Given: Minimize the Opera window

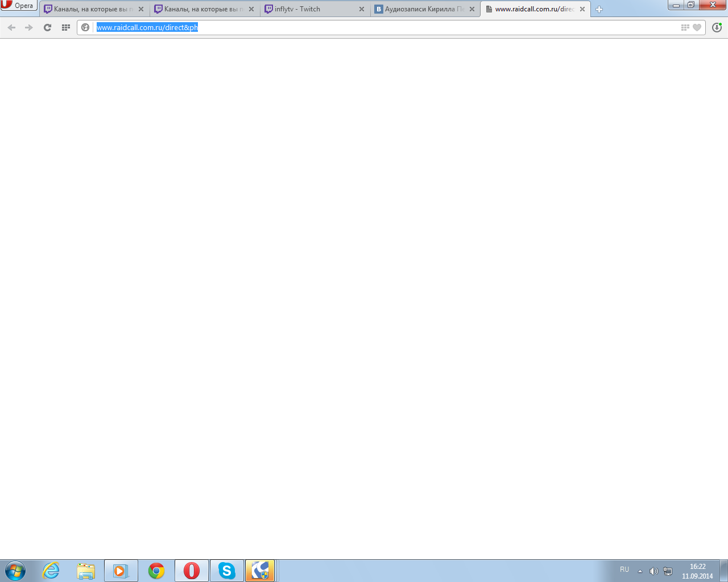Looking at the screenshot, I should [x=676, y=5].
